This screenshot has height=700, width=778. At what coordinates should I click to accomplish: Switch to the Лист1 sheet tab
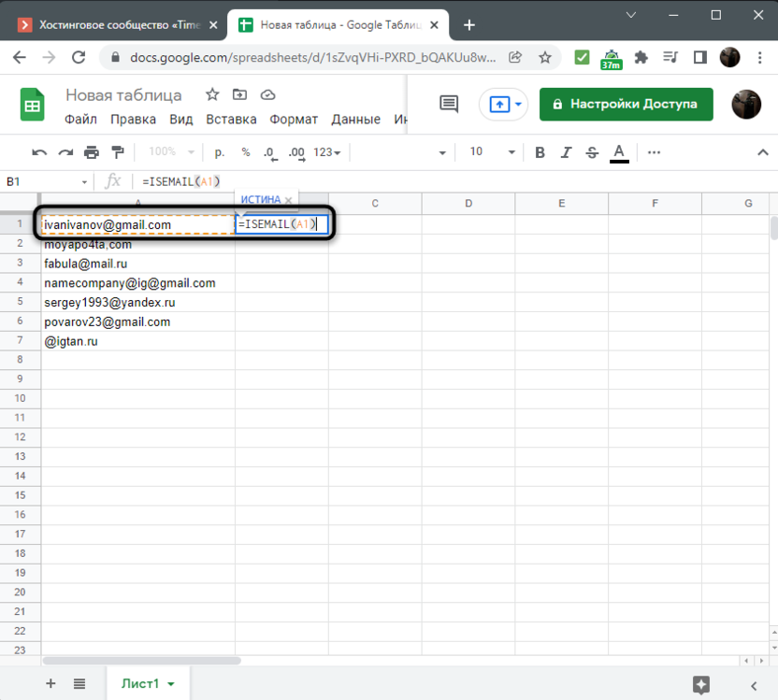[140, 683]
